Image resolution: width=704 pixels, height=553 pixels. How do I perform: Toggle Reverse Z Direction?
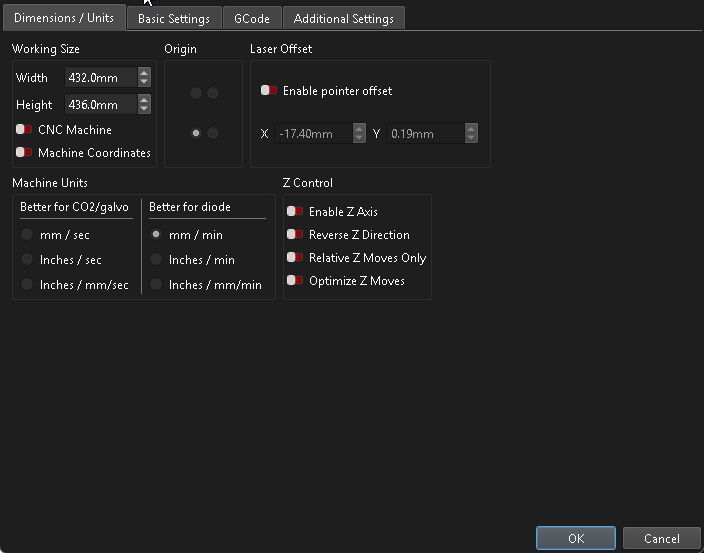tap(295, 235)
